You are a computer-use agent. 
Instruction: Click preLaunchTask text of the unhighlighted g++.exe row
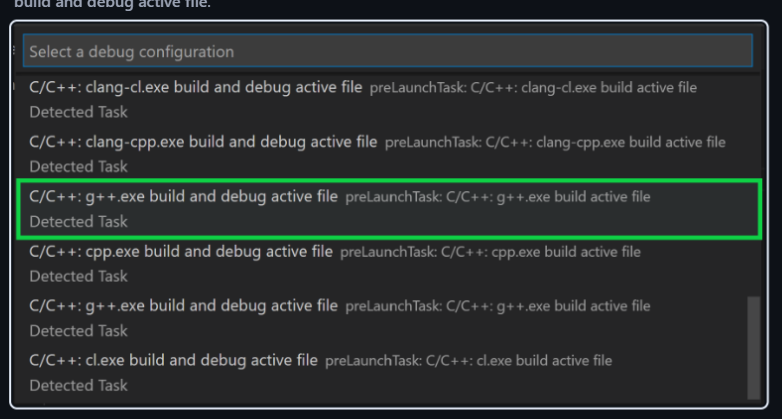click(x=497, y=306)
